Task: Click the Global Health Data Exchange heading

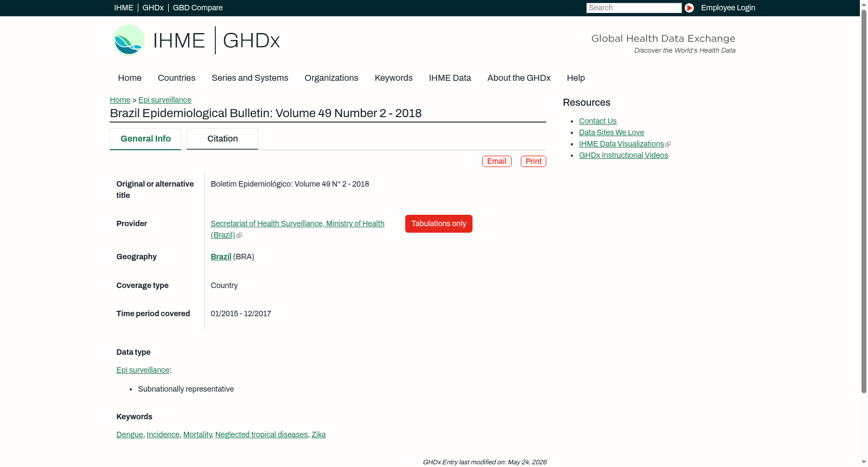Action: coord(663,39)
